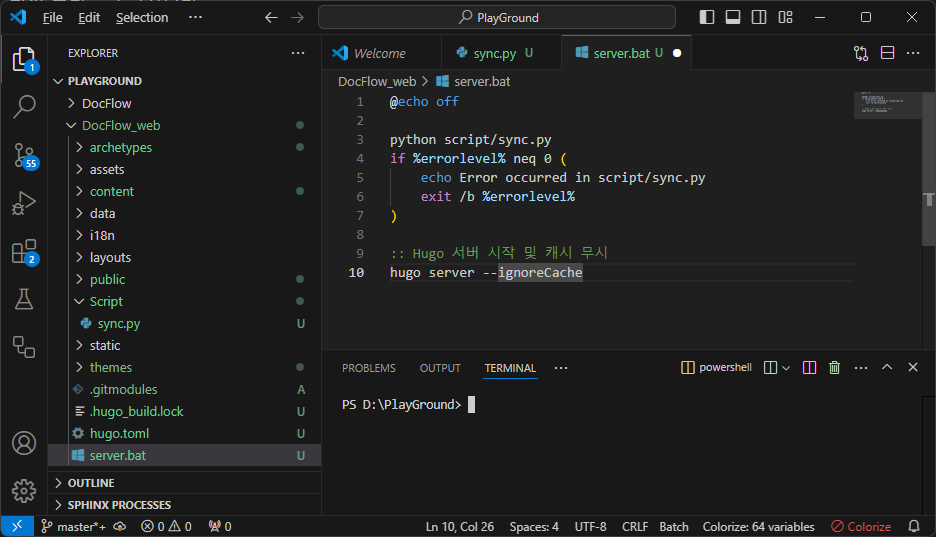
Task: Close the terminal panel
Action: 913,368
